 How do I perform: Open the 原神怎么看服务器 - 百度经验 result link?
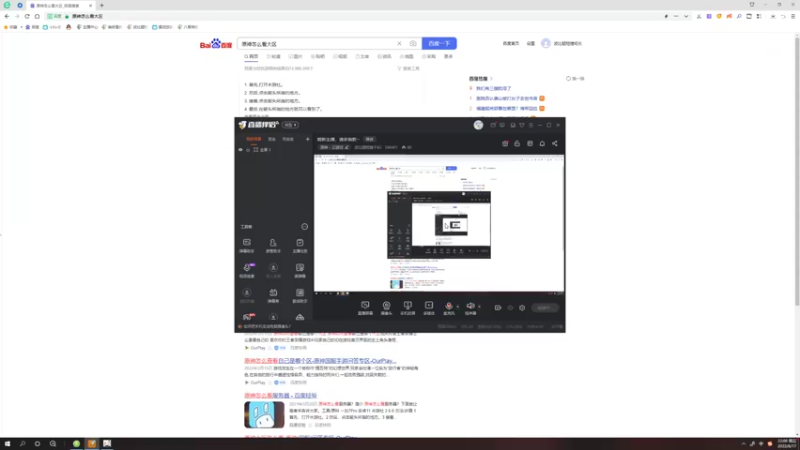280,395
